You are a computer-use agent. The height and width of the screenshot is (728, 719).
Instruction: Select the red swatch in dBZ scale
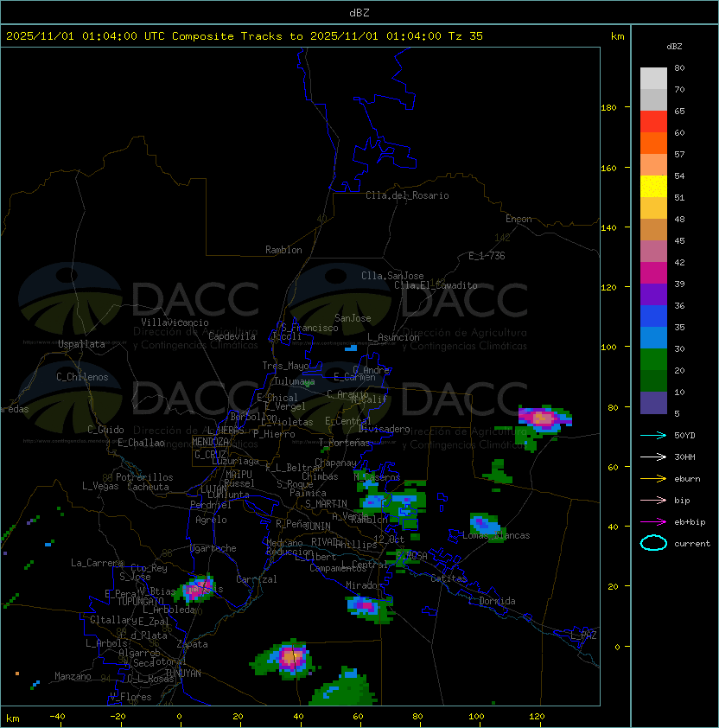(x=653, y=122)
